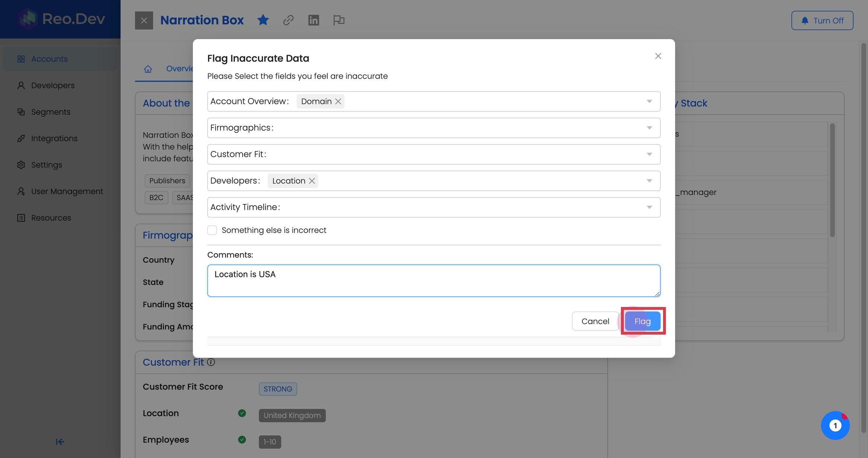Open the chat notification bubble
This screenshot has height=458, width=868.
(x=835, y=425)
